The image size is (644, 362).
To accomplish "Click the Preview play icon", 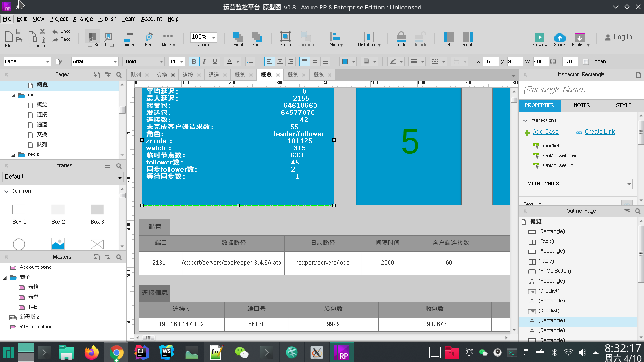I will click(x=539, y=37).
